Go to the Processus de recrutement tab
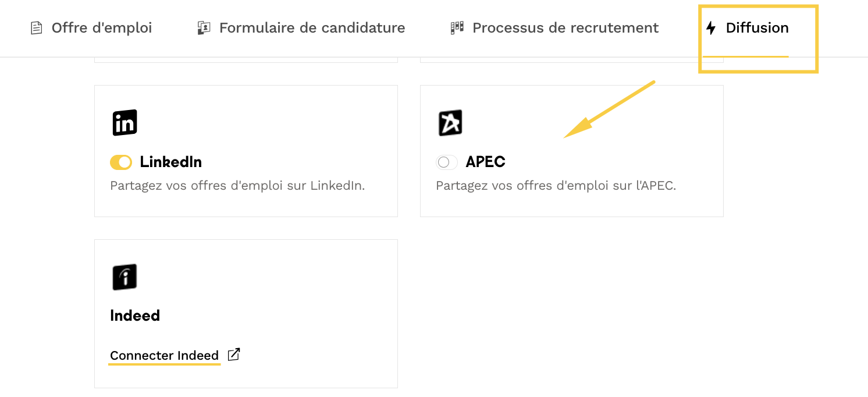 tap(565, 28)
